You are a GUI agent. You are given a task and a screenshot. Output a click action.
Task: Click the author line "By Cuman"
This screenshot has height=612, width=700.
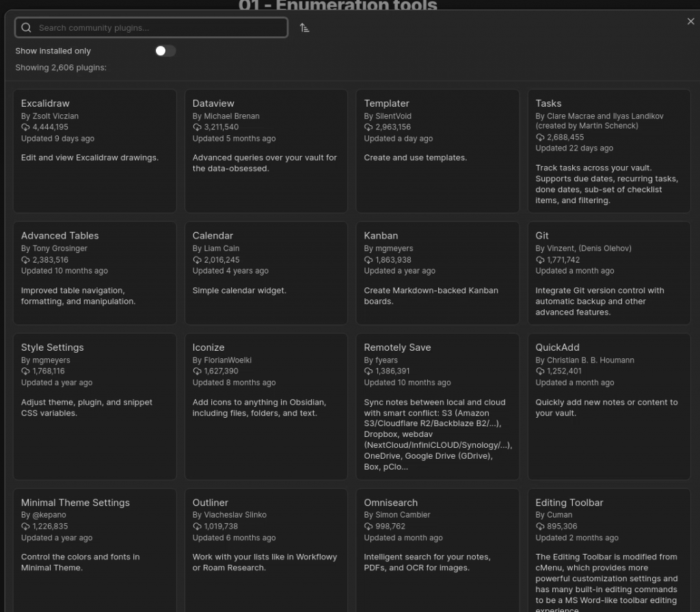coord(554,515)
